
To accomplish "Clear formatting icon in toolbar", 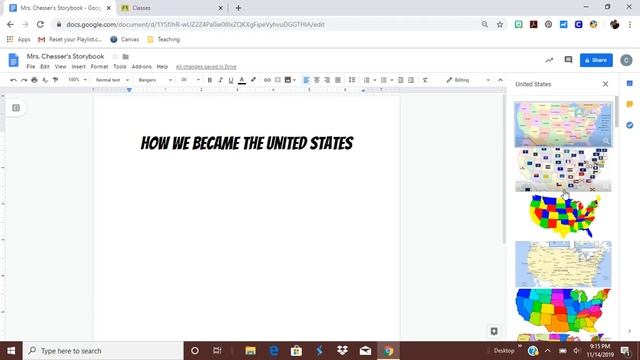I will (425, 80).
